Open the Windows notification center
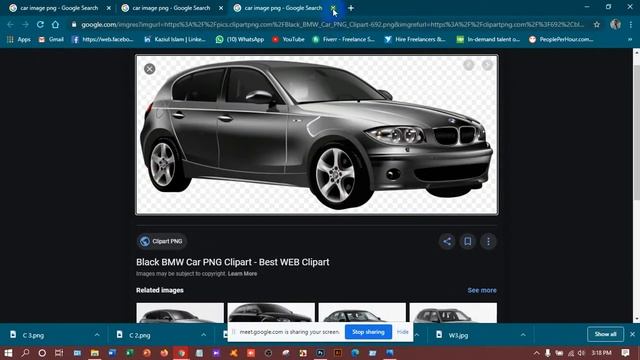 [625, 353]
